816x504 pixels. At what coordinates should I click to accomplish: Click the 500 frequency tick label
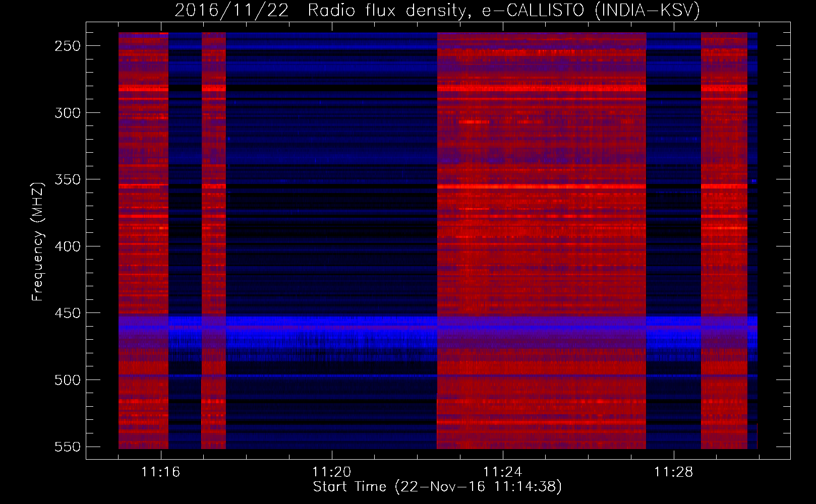pyautogui.click(x=68, y=380)
